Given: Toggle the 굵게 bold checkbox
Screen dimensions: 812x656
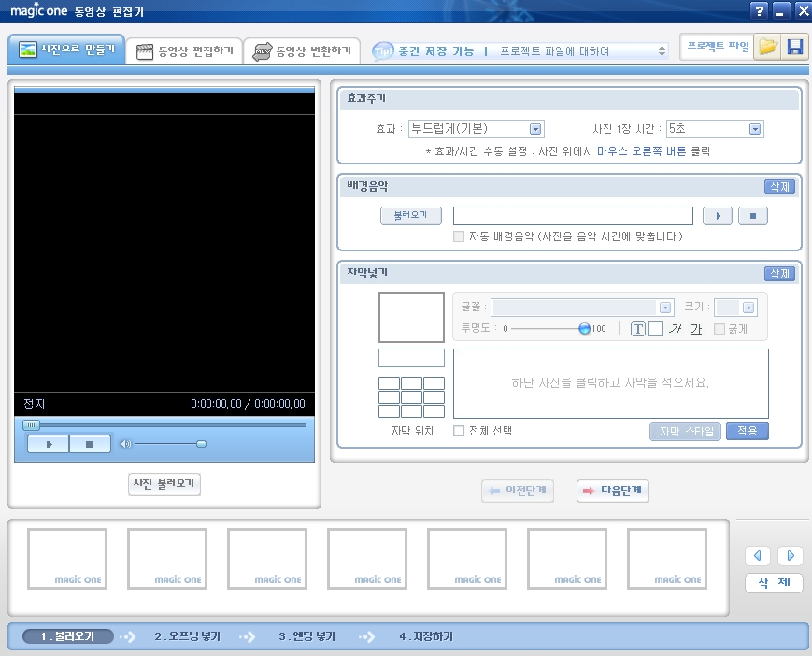Looking at the screenshot, I should pyautogui.click(x=719, y=329).
